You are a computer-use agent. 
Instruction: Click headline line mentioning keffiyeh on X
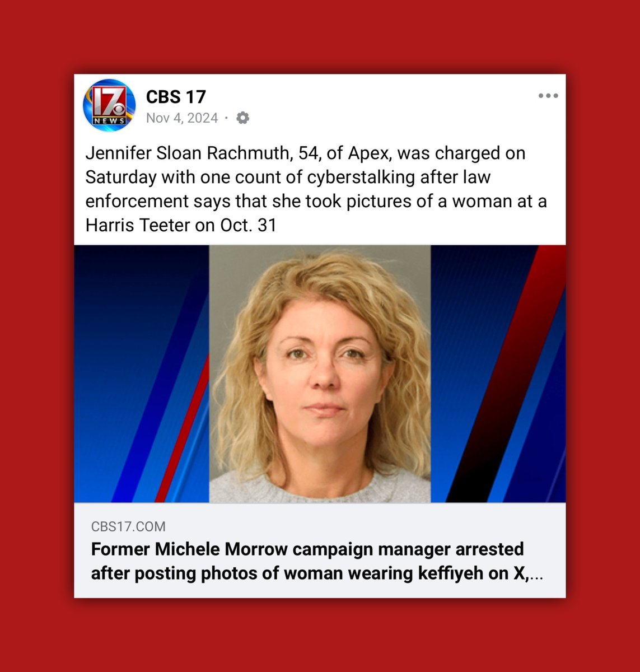pyautogui.click(x=317, y=573)
